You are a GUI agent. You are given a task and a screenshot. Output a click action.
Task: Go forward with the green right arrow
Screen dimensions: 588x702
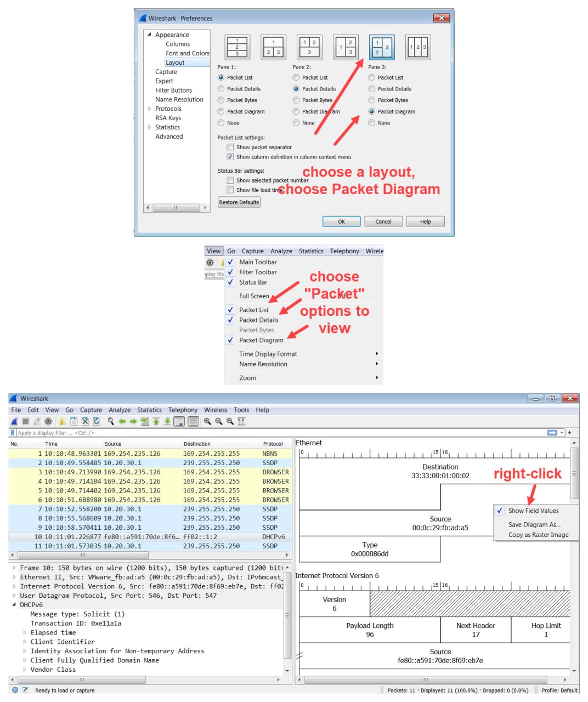tap(133, 421)
